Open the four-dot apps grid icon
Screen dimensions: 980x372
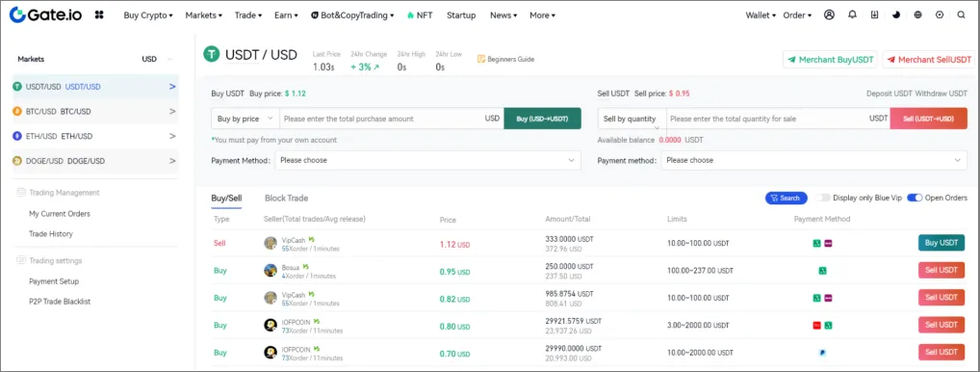click(99, 15)
